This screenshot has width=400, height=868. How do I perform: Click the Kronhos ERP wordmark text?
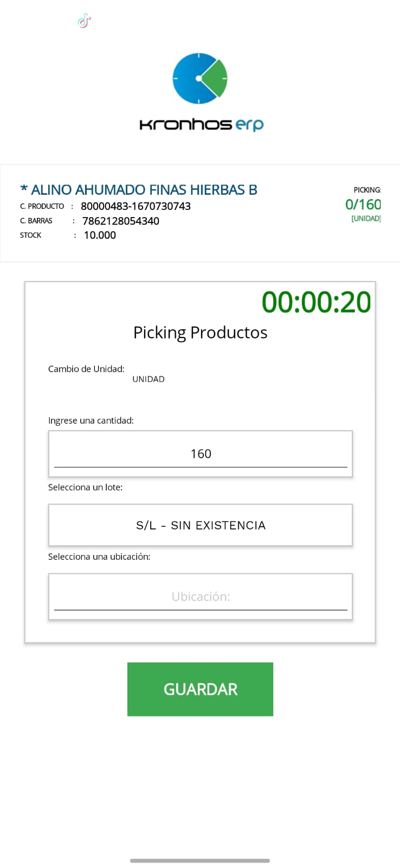point(201,124)
